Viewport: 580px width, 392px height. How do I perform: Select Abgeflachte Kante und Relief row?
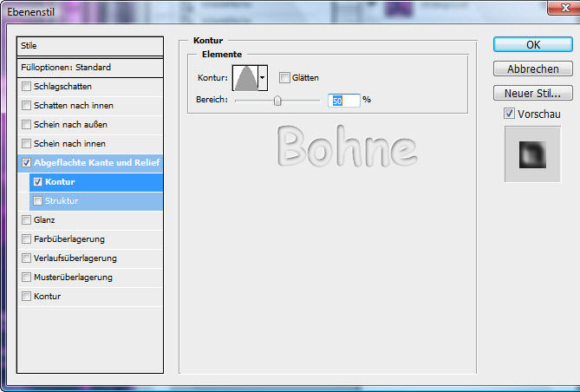90,163
